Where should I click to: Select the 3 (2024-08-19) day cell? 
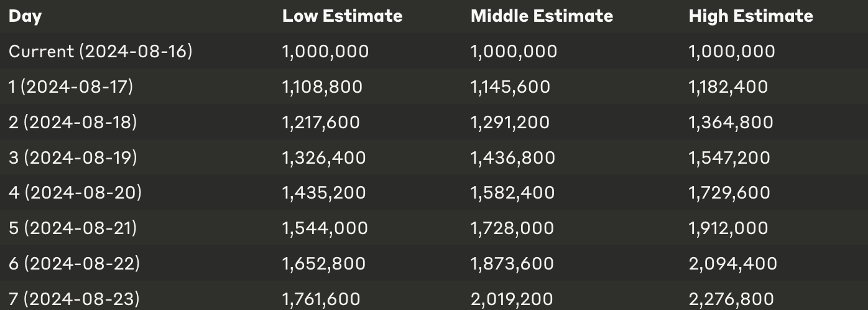point(73,157)
